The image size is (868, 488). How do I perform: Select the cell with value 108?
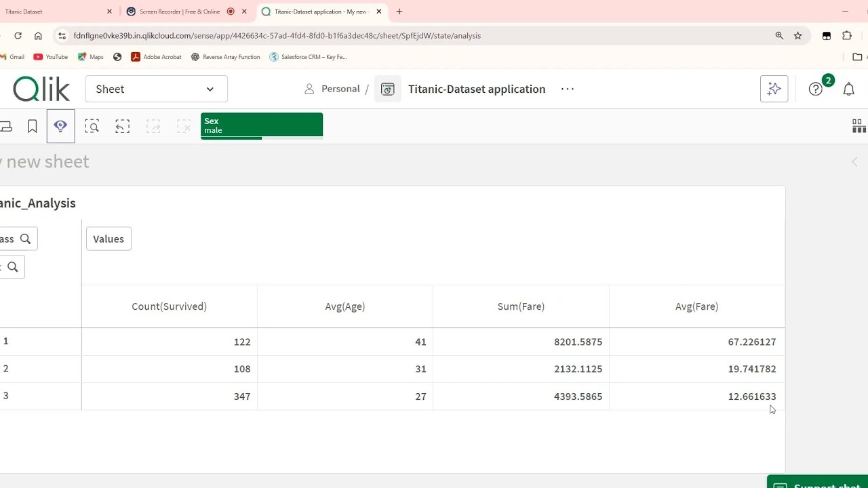pos(170,369)
